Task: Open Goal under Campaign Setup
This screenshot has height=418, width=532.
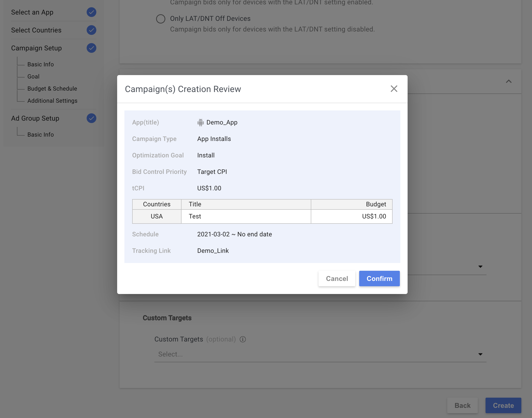Action: coord(33,76)
